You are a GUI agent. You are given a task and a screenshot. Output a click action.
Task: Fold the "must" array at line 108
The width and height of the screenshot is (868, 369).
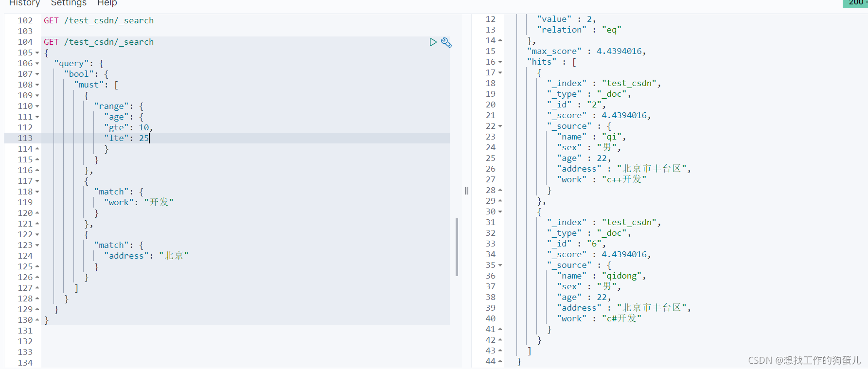coord(37,85)
